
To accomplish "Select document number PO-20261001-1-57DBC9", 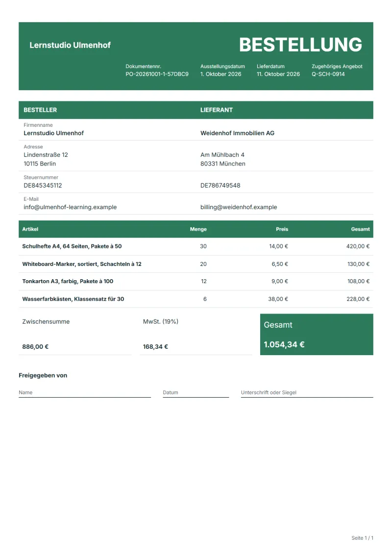I will pos(157,74).
